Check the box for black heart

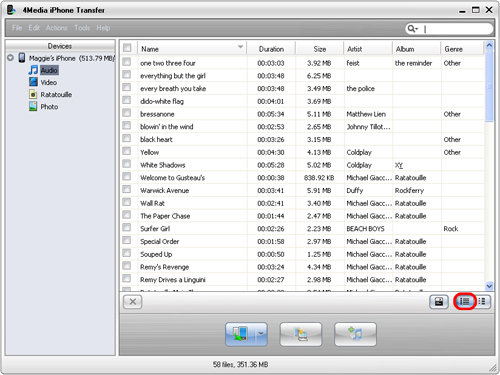[126, 138]
